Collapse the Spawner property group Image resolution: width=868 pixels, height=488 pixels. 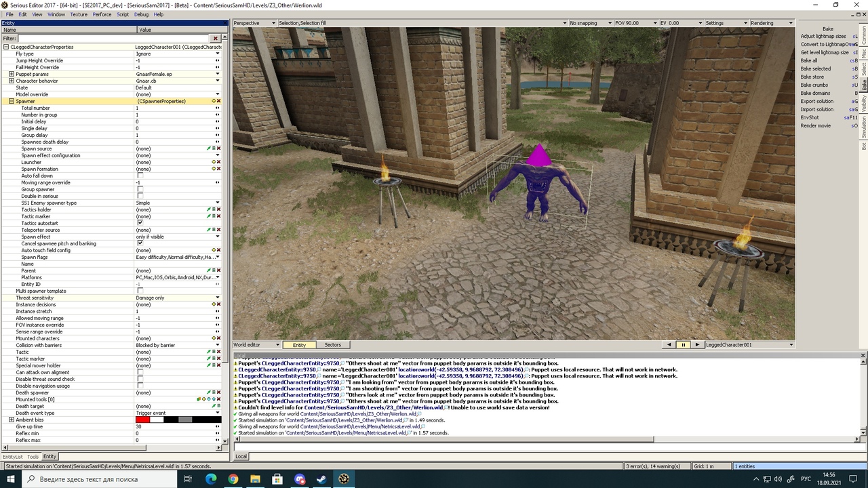[12, 101]
